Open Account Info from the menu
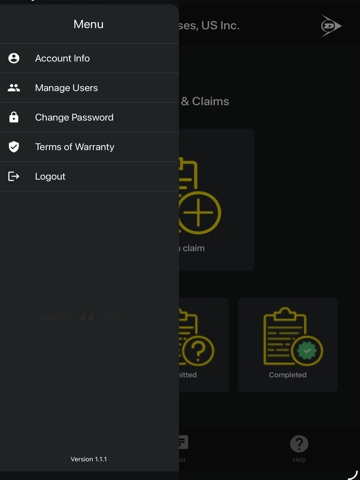The width and height of the screenshot is (360, 480). pos(89,58)
